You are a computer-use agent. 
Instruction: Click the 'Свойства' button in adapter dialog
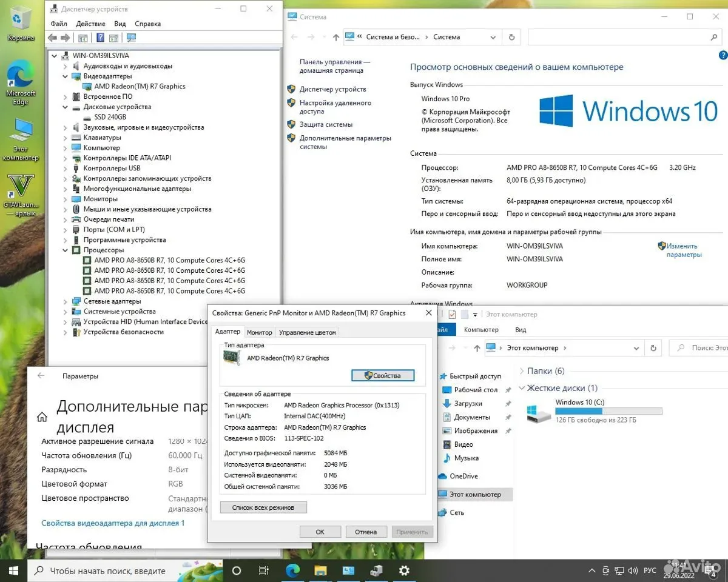[x=383, y=375]
